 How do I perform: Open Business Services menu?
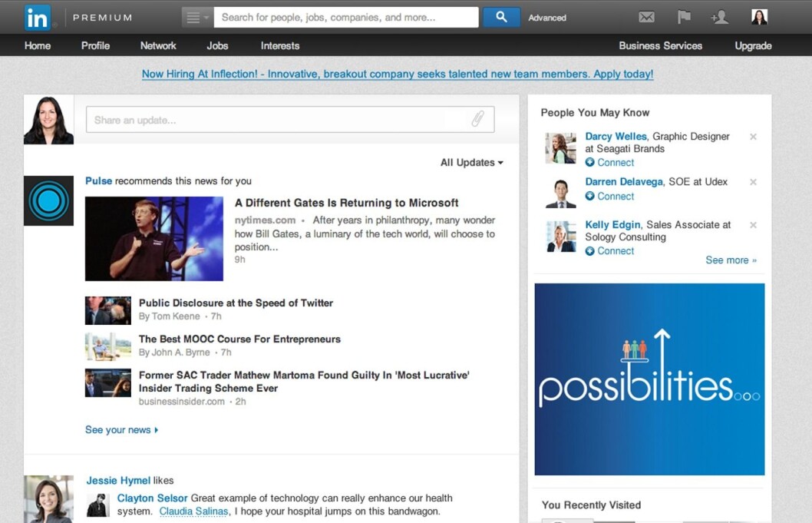[x=660, y=45]
